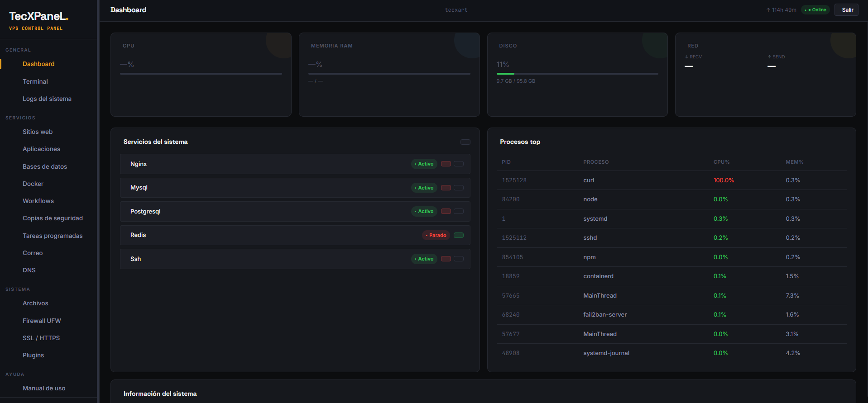
Task: Click the tecxart hostname in the header
Action: [x=456, y=10]
